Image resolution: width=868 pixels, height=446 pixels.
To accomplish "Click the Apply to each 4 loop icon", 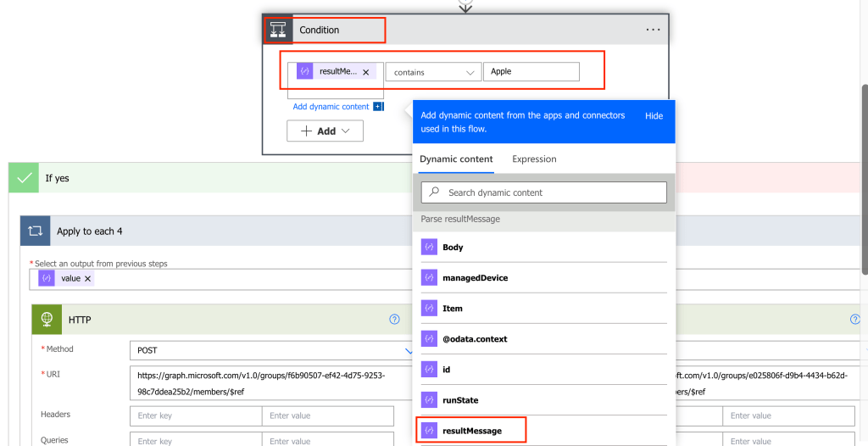I will tap(36, 231).
